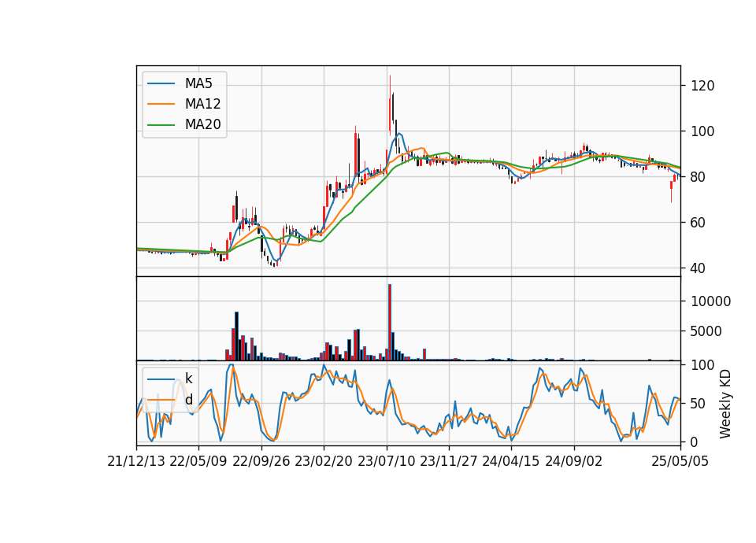Click the orange MA12 legend line sample
This screenshot has width=756, height=543.
coord(161,104)
